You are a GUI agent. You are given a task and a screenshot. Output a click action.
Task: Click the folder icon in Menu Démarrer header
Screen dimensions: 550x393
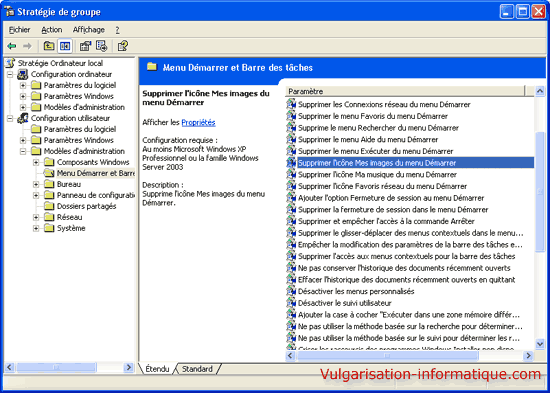click(x=152, y=67)
